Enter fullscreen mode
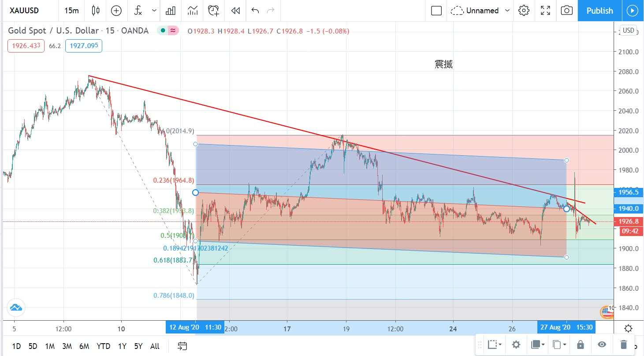The image size is (644, 356). coord(545,11)
